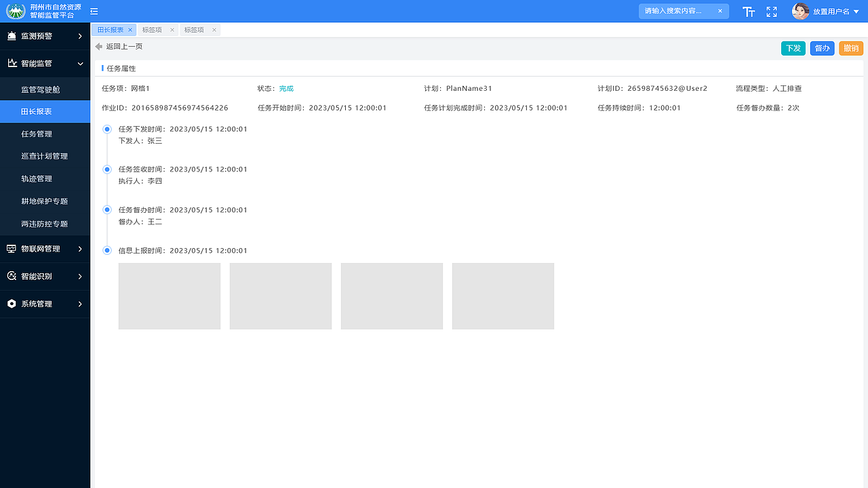This screenshot has width=868, height=488.
Task: Click 下发人：张三 text
Action: coord(140,141)
